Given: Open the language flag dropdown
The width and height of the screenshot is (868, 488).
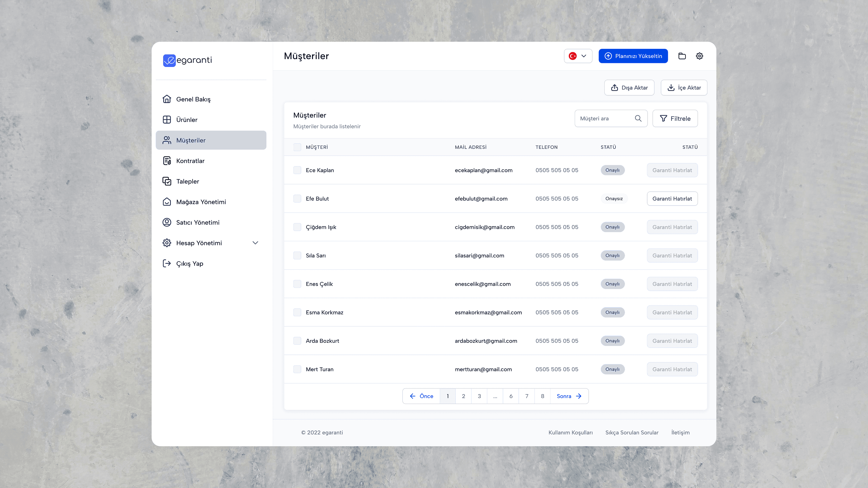Looking at the screenshot, I should [x=578, y=56].
